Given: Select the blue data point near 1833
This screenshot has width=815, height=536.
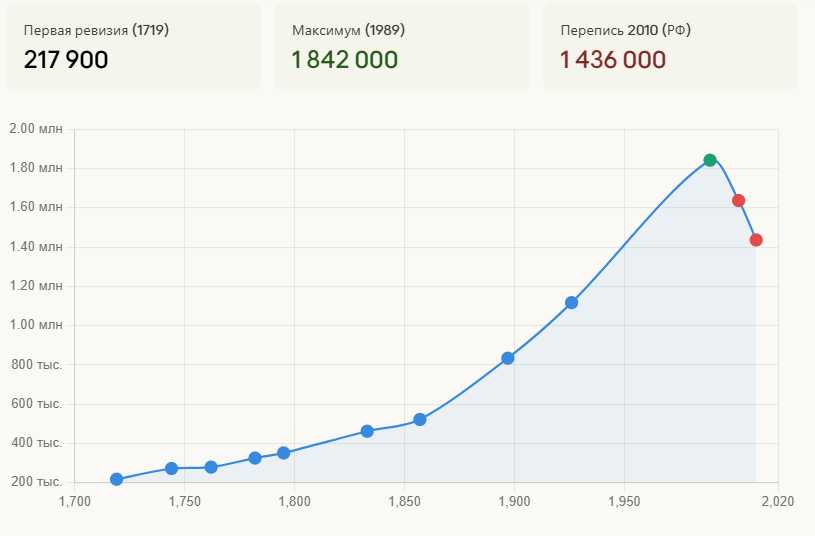Looking at the screenshot, I should pos(367,431).
